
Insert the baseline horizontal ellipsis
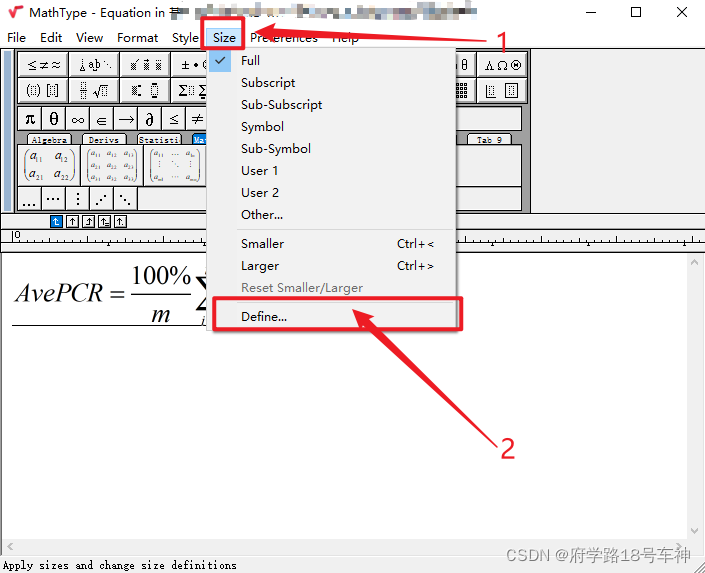click(x=29, y=199)
